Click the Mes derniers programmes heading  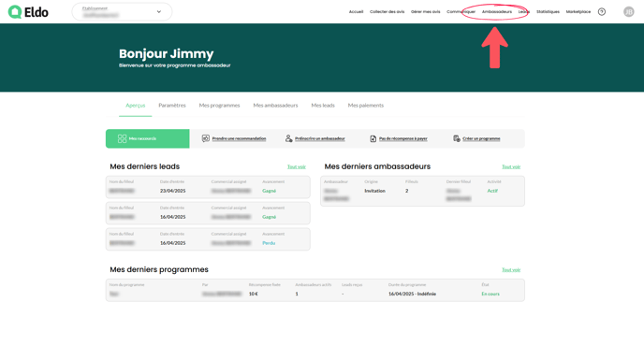(x=159, y=269)
